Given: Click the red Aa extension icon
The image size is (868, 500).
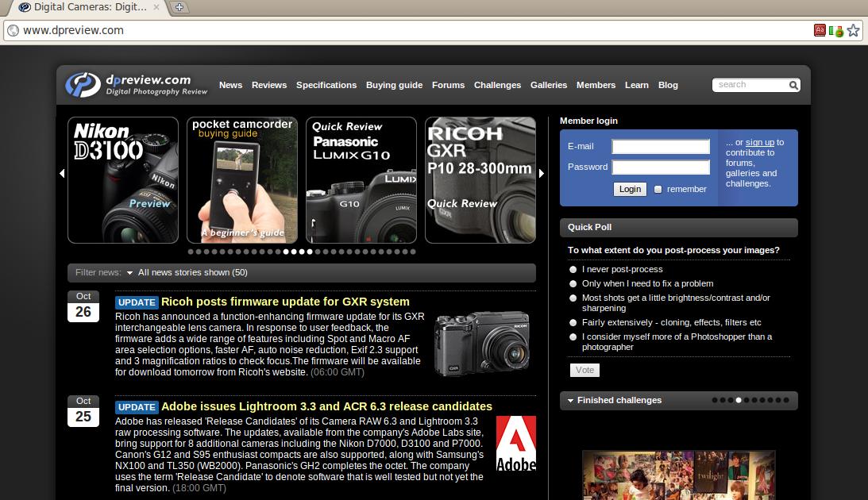Looking at the screenshot, I should (x=820, y=30).
